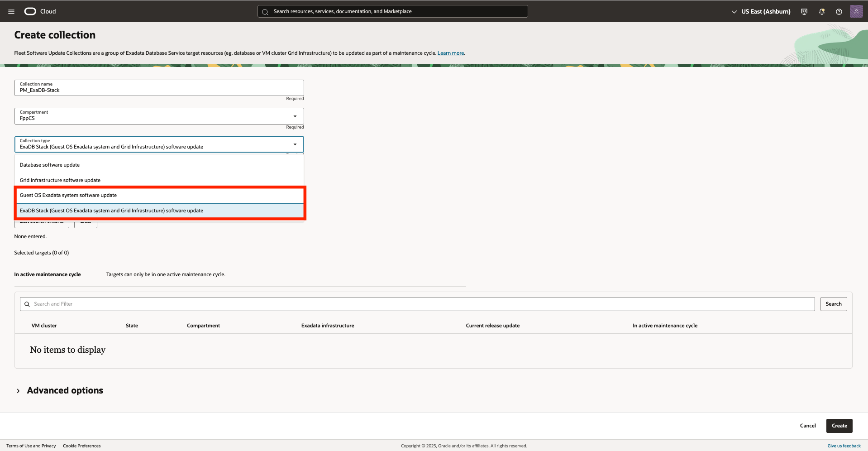This screenshot has height=451, width=868.
Task: Choose ExaDB Stack software update option
Action: coord(159,211)
